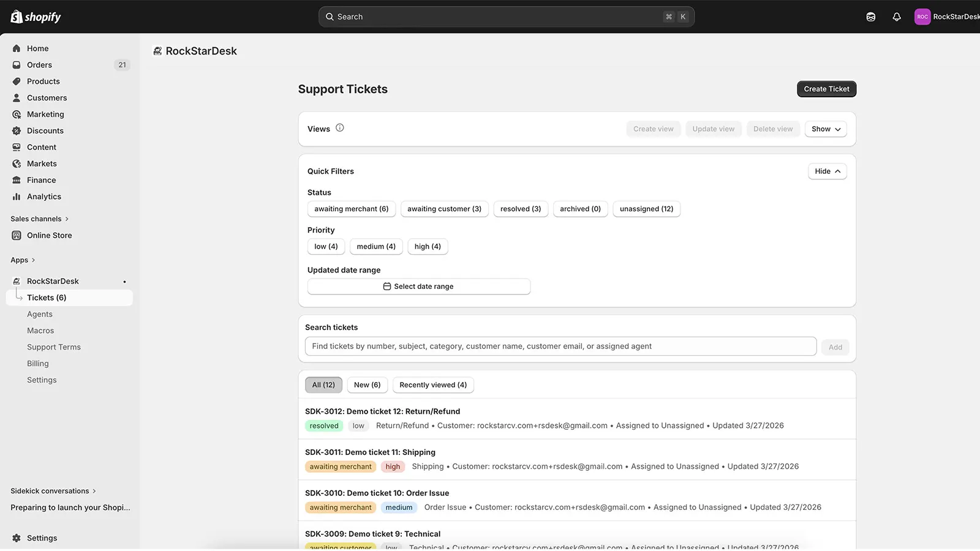
Task: Toggle awaiting merchant (6) status filter
Action: (352, 209)
